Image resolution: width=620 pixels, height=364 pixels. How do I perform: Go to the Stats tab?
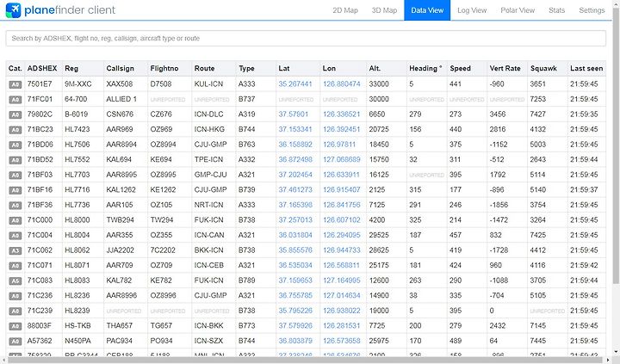pos(557,10)
